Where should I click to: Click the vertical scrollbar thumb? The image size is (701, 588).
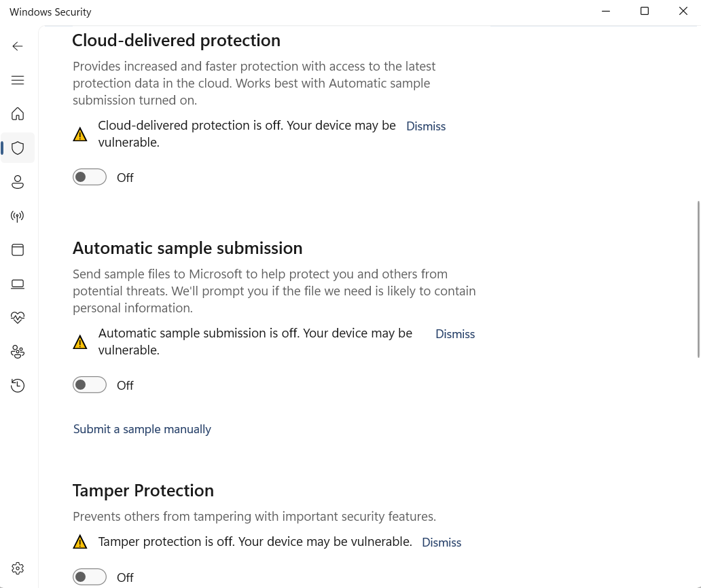698,279
